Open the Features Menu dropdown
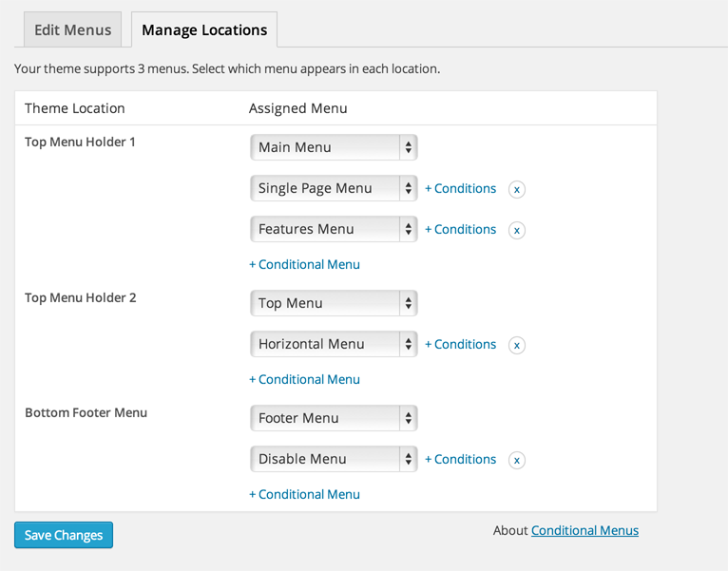This screenshot has width=728, height=571. pos(334,229)
